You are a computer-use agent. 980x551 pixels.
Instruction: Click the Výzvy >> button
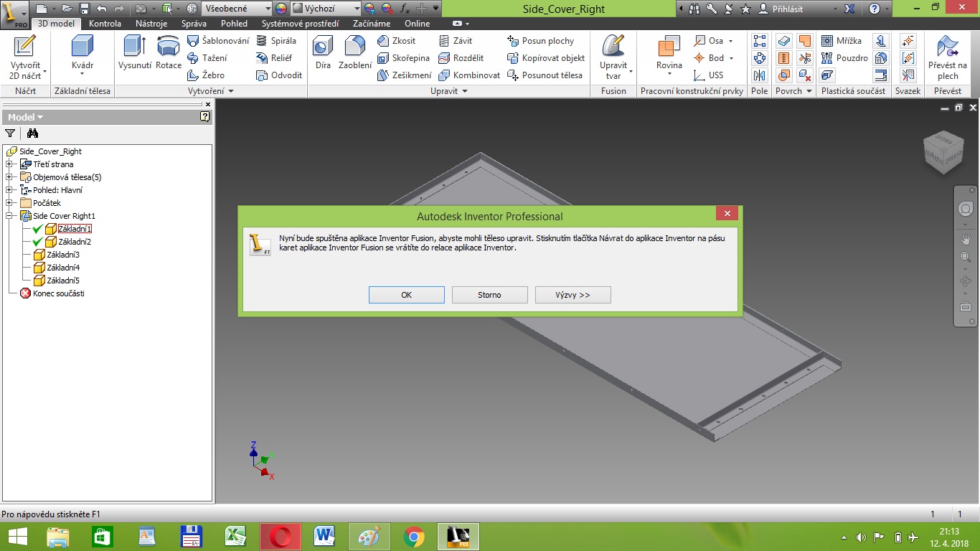click(573, 295)
